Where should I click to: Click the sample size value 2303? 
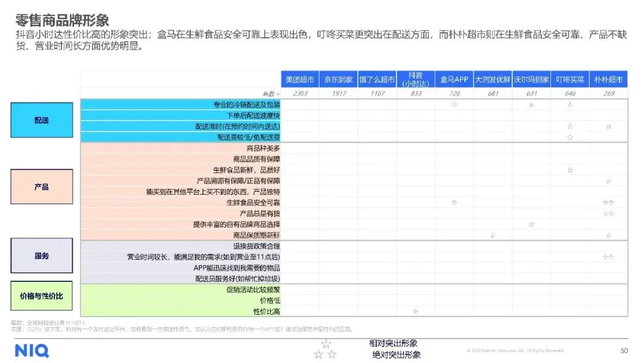(x=300, y=93)
